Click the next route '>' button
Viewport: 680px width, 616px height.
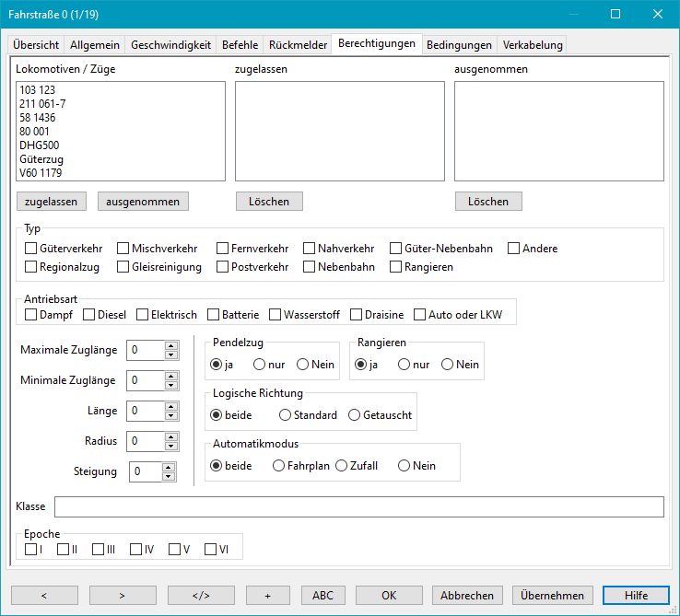click(x=123, y=595)
